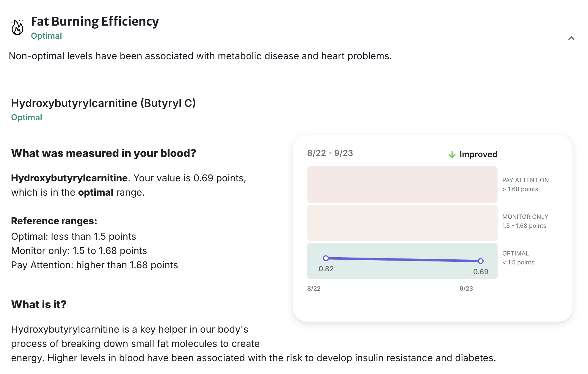
Task: Click the 9/23 axis date label
Action: click(x=466, y=289)
